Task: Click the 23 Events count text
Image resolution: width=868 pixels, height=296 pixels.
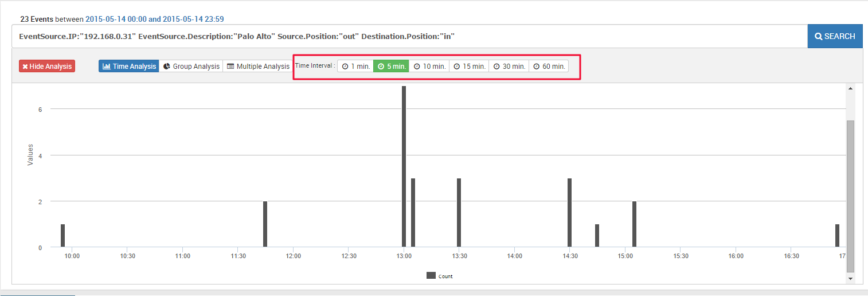Action: (x=37, y=19)
